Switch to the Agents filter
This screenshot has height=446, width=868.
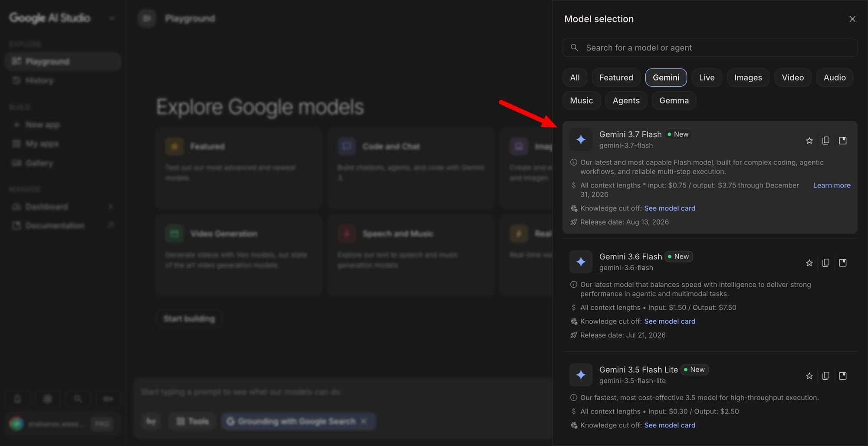coord(626,101)
